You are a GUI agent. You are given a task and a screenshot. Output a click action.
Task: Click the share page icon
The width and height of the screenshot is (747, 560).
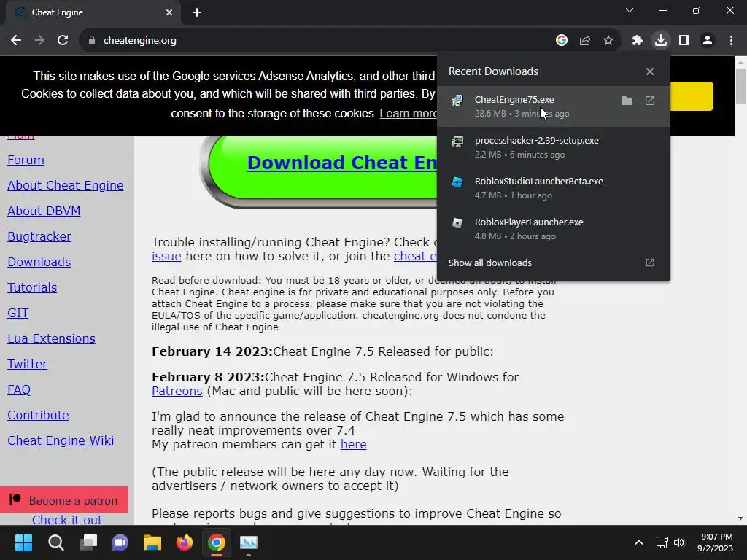tap(585, 41)
